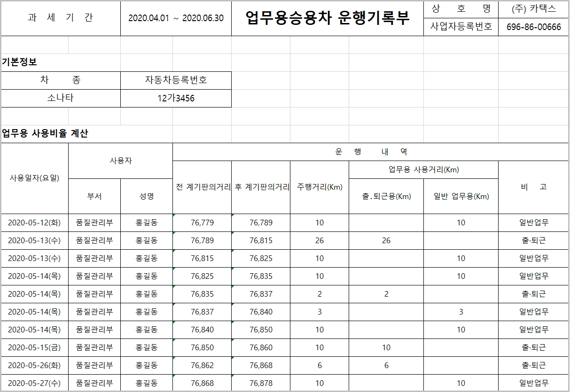The width and height of the screenshot is (570, 392).
Task: Click the commute distance cell showing 26
Action: pos(386,241)
